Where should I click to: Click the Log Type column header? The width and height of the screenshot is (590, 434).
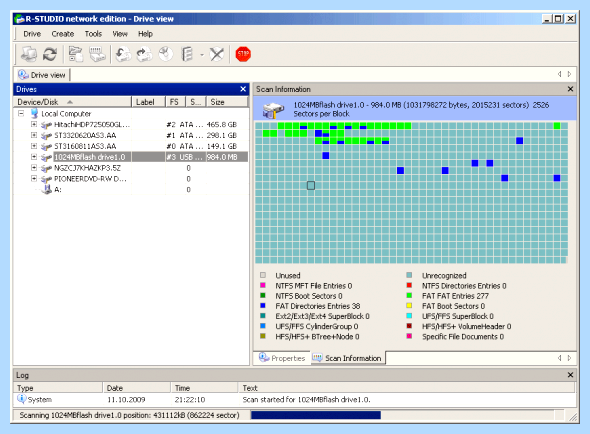[x=58, y=388]
